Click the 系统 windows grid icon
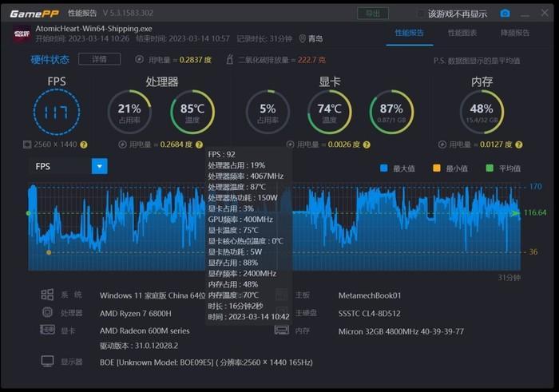Image resolution: width=559 pixels, height=392 pixels. coord(47,295)
